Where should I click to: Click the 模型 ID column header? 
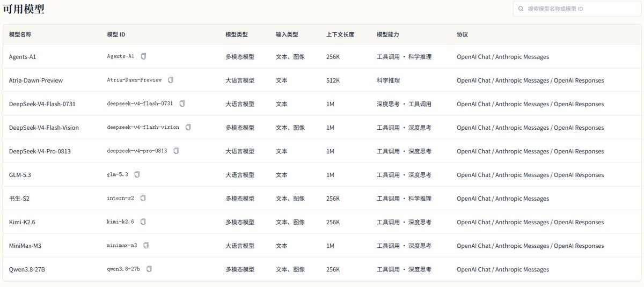116,34
